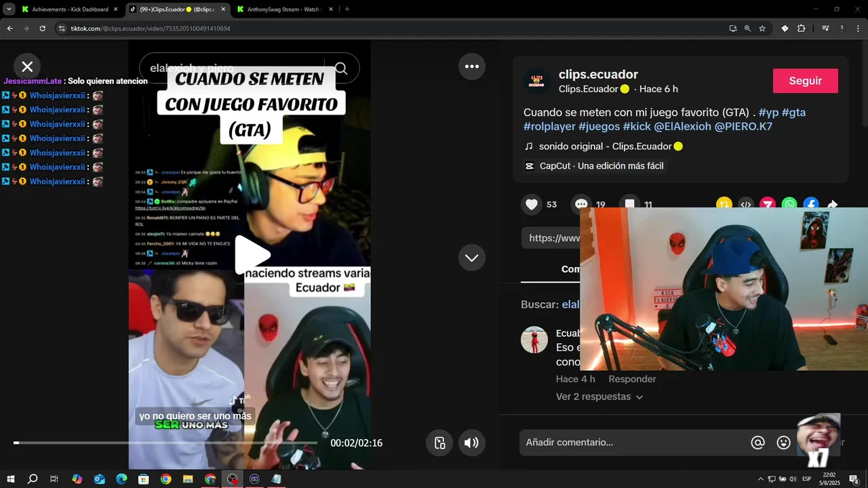Reply to comment with Responder
Image resolution: width=868 pixels, height=488 pixels.
click(x=632, y=379)
